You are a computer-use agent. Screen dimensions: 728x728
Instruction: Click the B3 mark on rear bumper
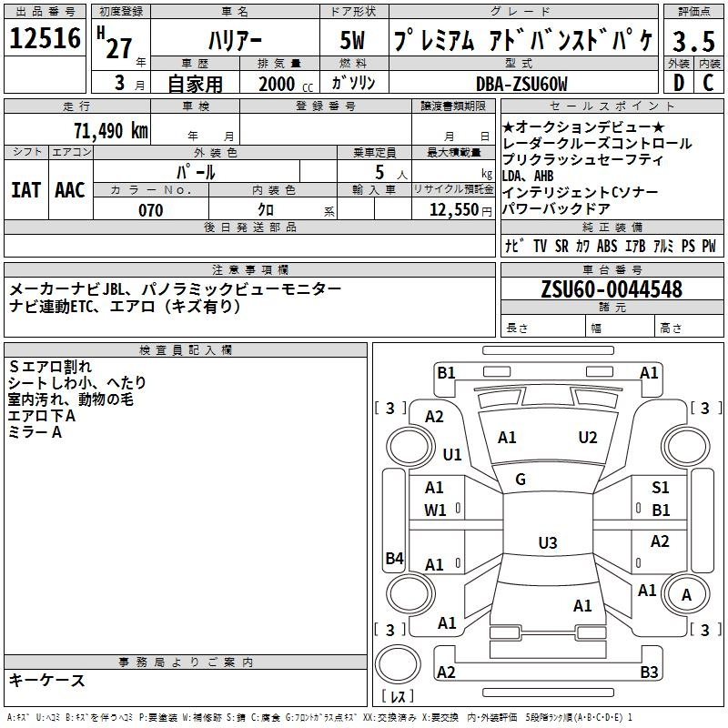pos(649,672)
